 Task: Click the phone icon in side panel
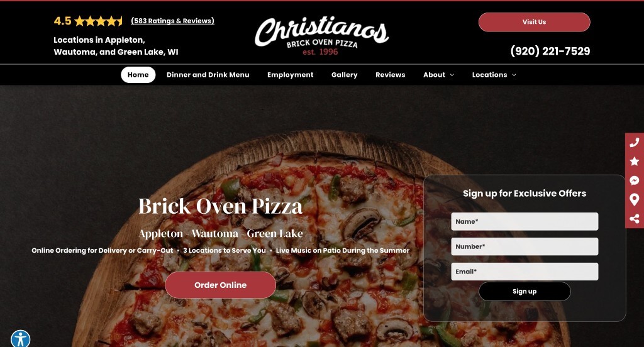pyautogui.click(x=634, y=143)
